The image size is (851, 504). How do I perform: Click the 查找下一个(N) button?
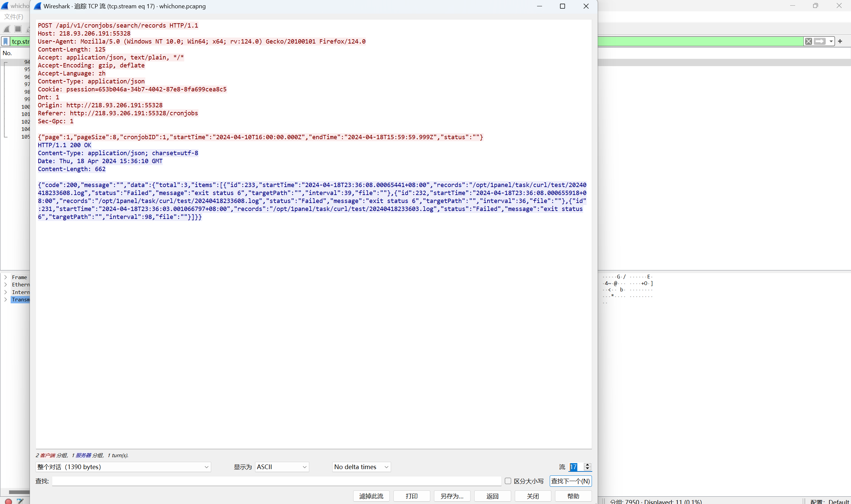[x=570, y=481]
